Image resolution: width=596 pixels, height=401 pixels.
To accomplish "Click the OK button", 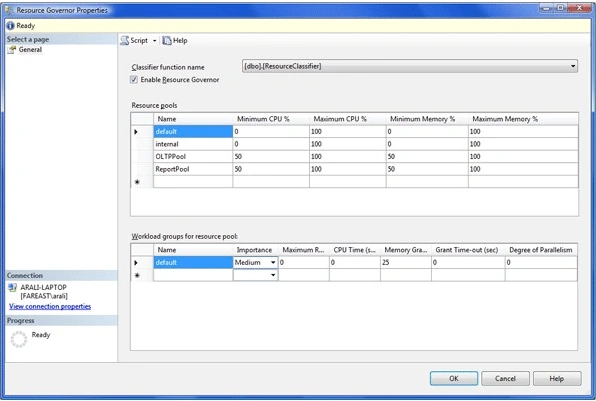I will [x=454, y=379].
